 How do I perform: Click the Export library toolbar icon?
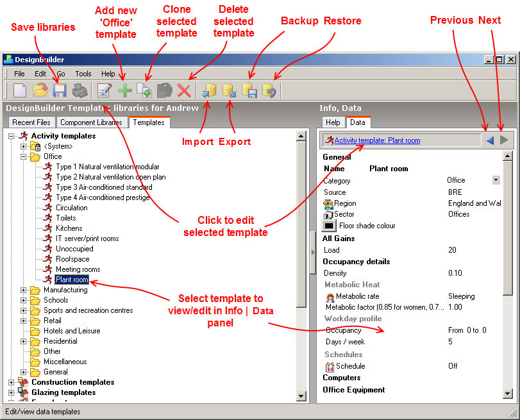point(229,90)
